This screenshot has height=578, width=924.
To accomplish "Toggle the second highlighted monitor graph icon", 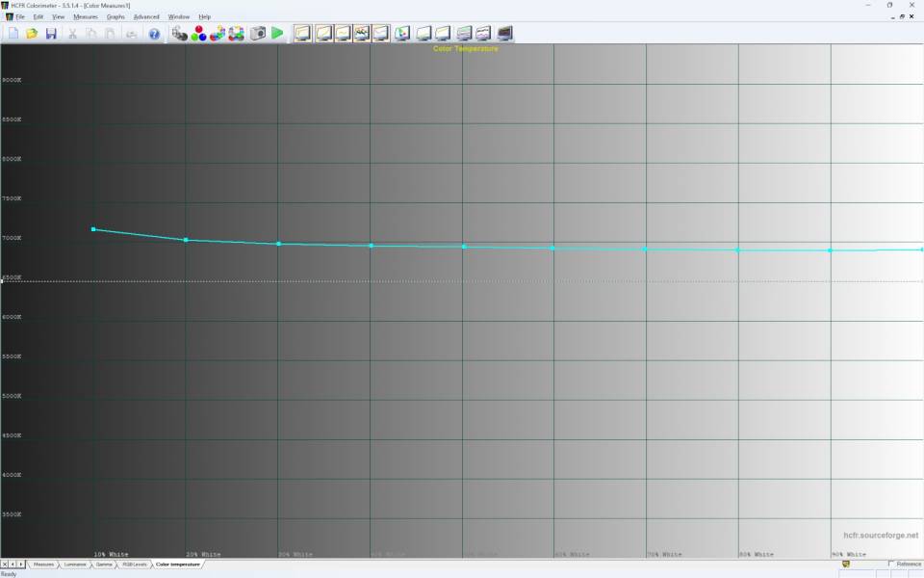I will [x=323, y=33].
